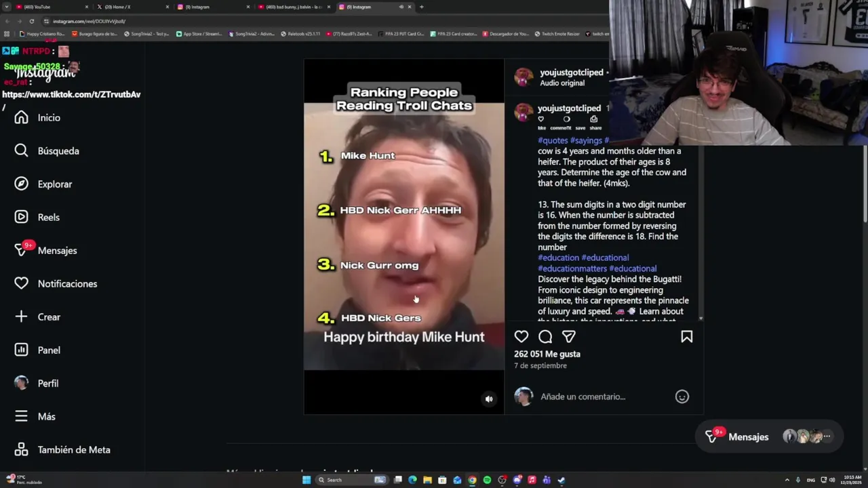Click the #quotes hashtag
The width and height of the screenshot is (868, 488).
(553, 140)
